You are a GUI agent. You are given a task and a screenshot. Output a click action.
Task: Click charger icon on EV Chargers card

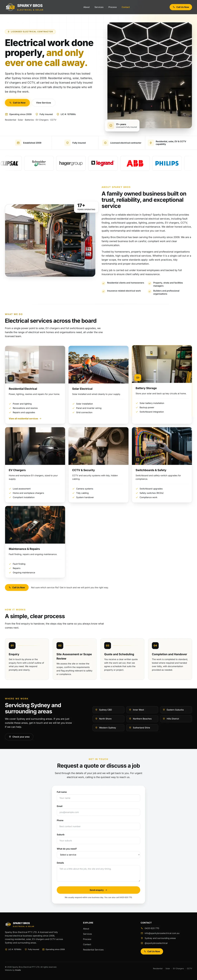[11, 460]
